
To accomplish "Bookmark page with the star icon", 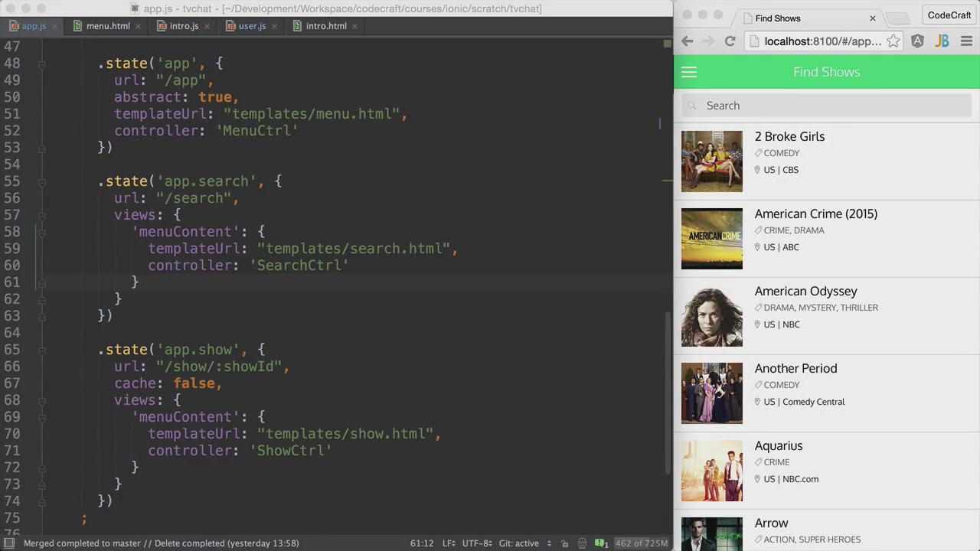I will (893, 41).
